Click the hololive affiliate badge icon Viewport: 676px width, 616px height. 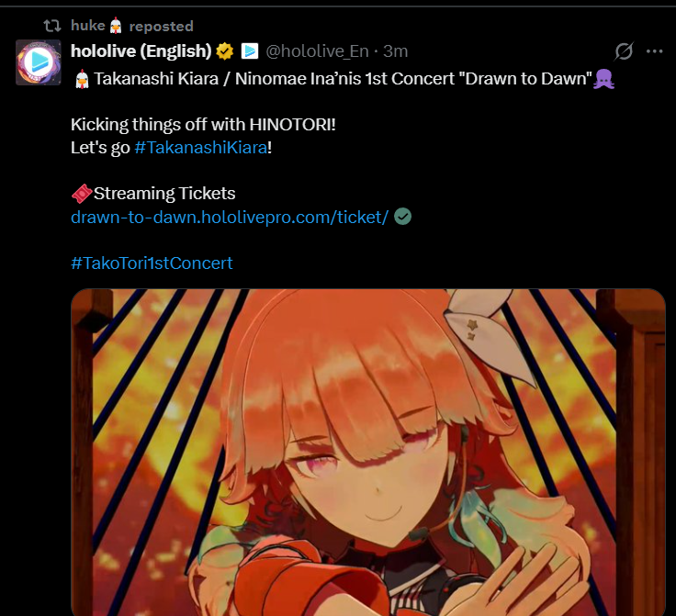click(249, 51)
